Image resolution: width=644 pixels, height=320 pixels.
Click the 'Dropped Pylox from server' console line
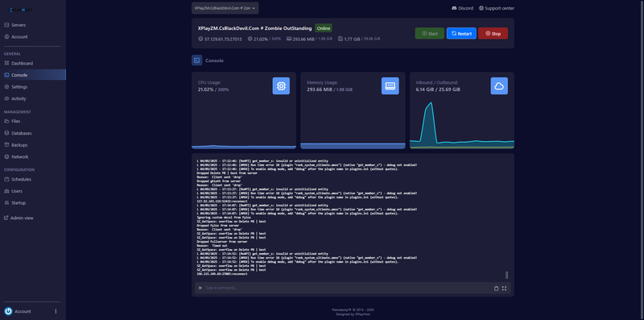[x=217, y=226]
